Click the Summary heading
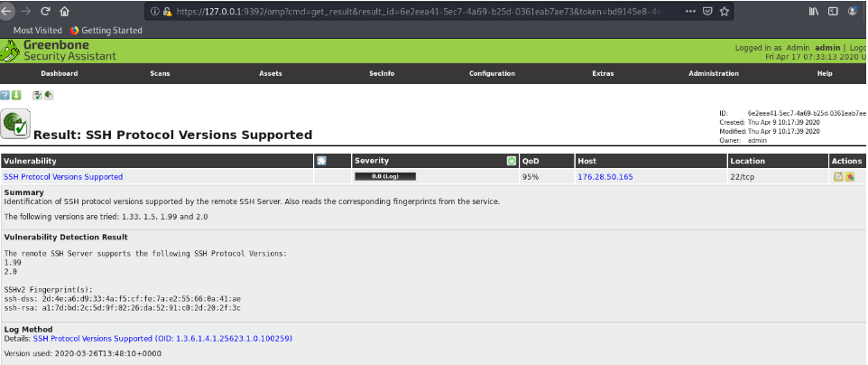This screenshot has height=365, width=868. 23,192
